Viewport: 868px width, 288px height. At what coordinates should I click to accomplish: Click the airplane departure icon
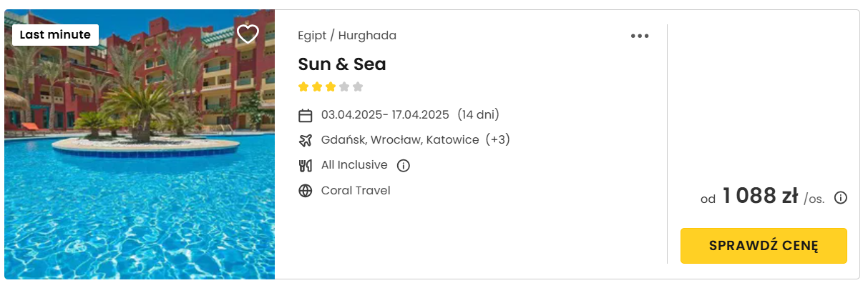click(306, 140)
